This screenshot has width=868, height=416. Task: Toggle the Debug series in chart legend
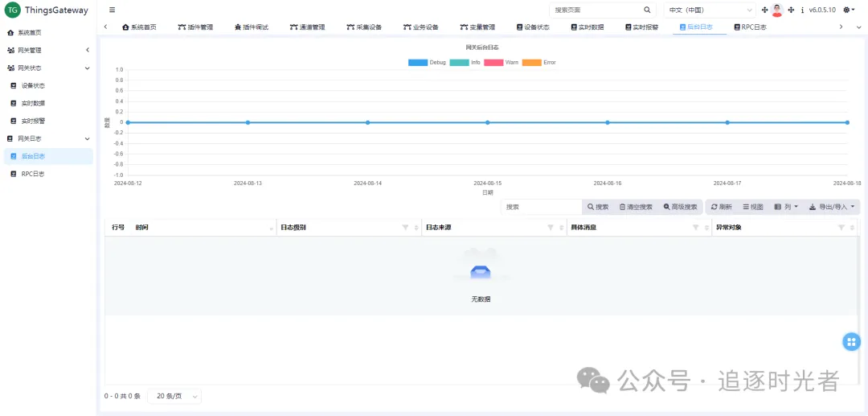[x=427, y=63]
